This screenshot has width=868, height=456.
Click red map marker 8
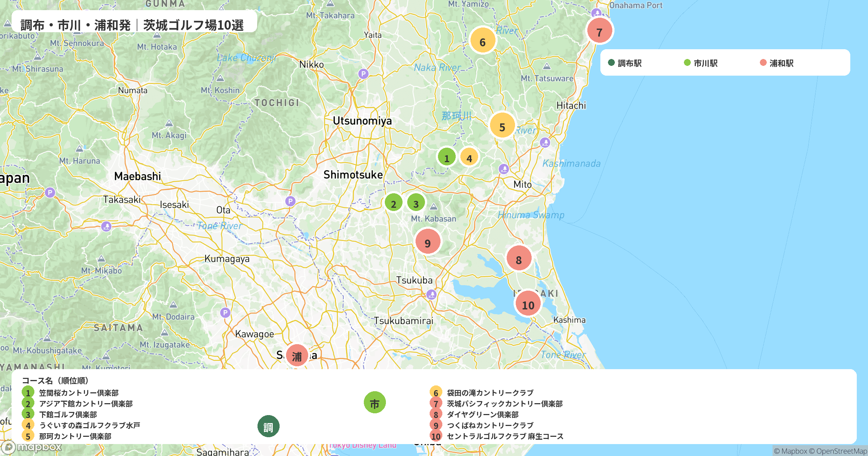(x=519, y=258)
